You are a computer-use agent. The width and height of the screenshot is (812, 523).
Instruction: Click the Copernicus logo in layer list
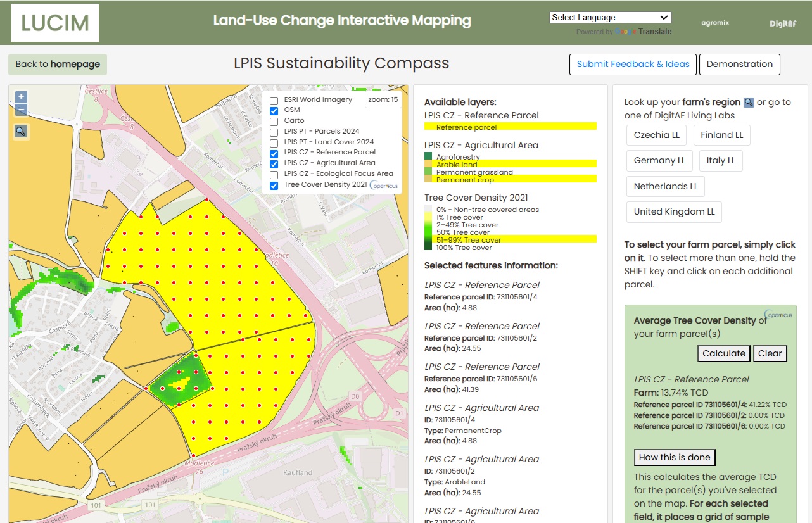(x=384, y=186)
